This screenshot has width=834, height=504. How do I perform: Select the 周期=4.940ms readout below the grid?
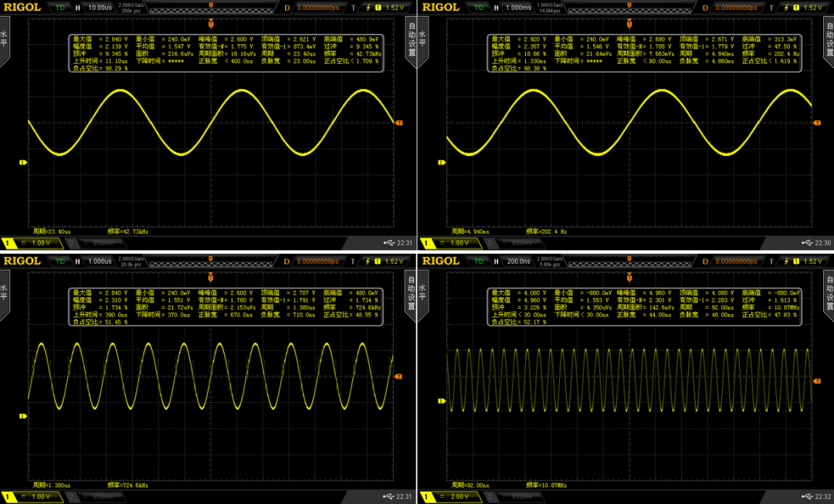[470, 232]
